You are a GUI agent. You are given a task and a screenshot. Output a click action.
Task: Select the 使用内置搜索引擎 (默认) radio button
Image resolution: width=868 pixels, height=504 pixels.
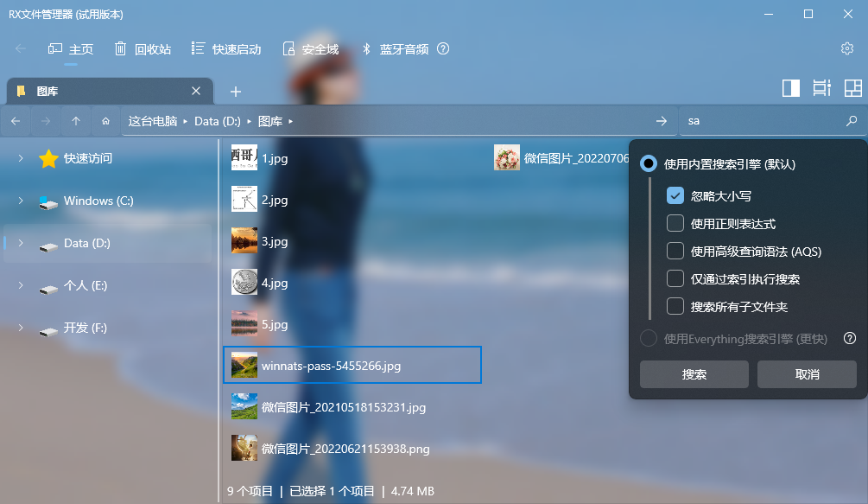pyautogui.click(x=649, y=163)
